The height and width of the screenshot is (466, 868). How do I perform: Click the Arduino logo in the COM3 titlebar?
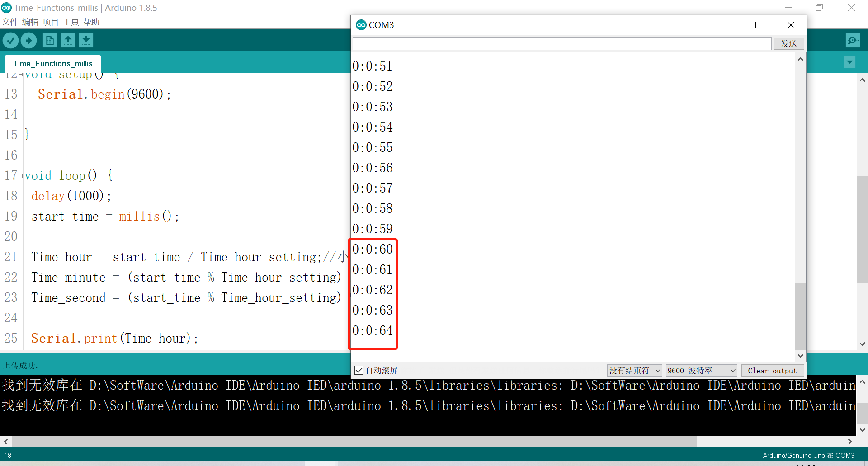click(x=361, y=25)
